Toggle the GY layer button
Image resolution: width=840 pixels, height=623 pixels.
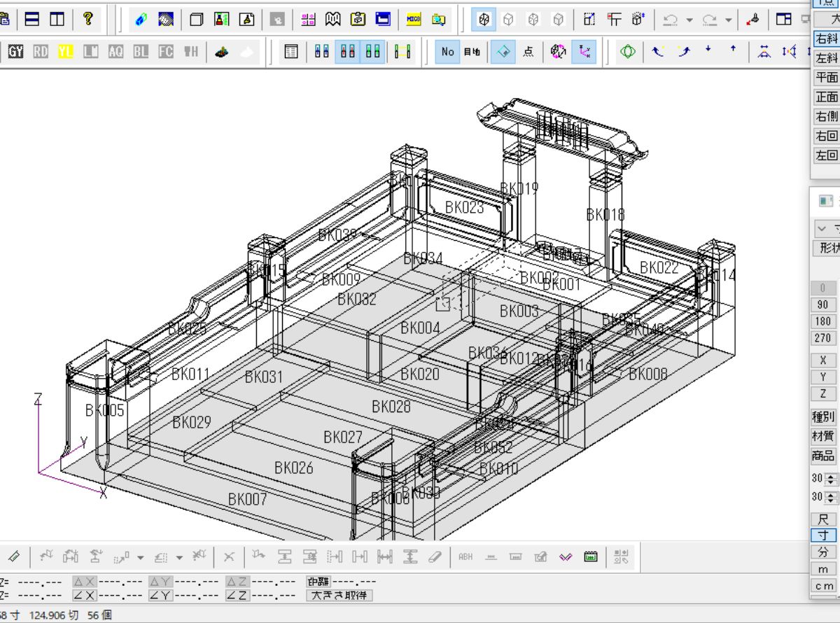pyautogui.click(x=15, y=52)
